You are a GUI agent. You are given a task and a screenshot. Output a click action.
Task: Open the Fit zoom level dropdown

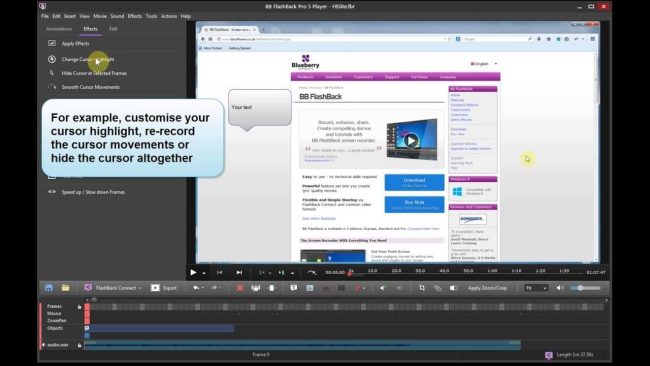536,288
